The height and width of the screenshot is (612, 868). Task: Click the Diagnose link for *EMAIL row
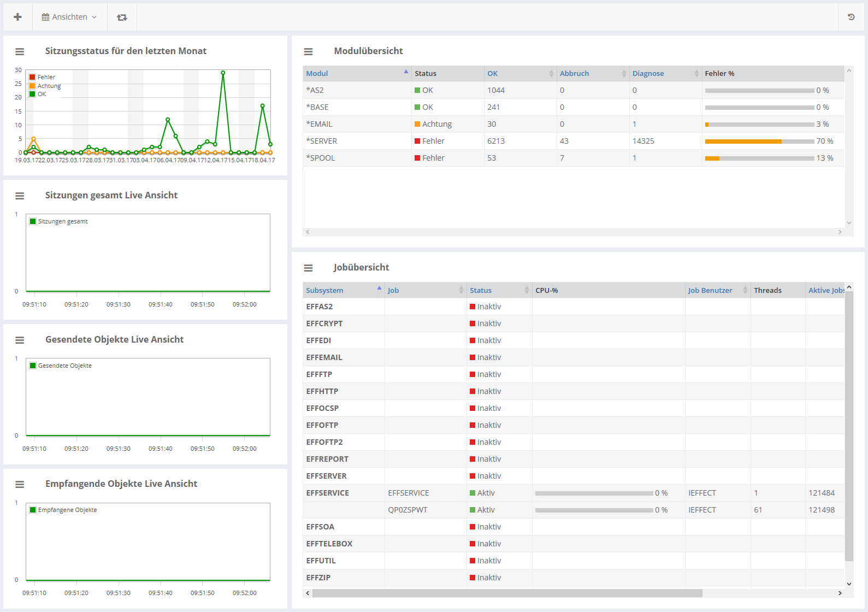(634, 124)
